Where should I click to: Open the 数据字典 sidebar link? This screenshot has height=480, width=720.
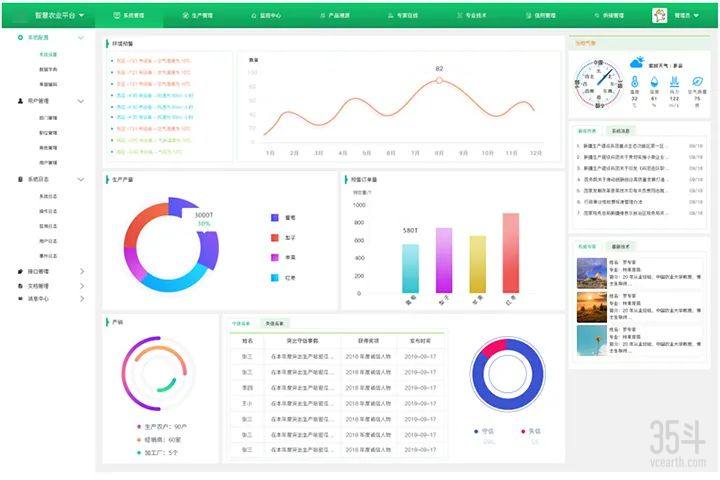point(48,69)
